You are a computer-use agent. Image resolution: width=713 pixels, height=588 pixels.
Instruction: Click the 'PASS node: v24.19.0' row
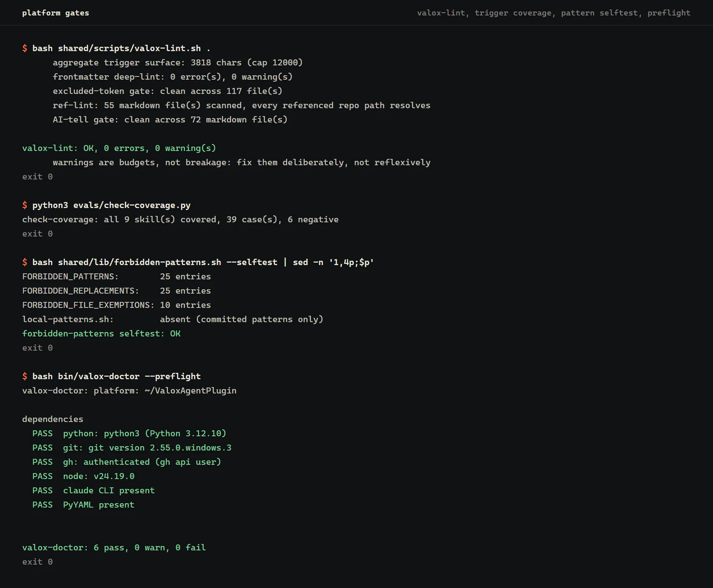tap(84, 476)
